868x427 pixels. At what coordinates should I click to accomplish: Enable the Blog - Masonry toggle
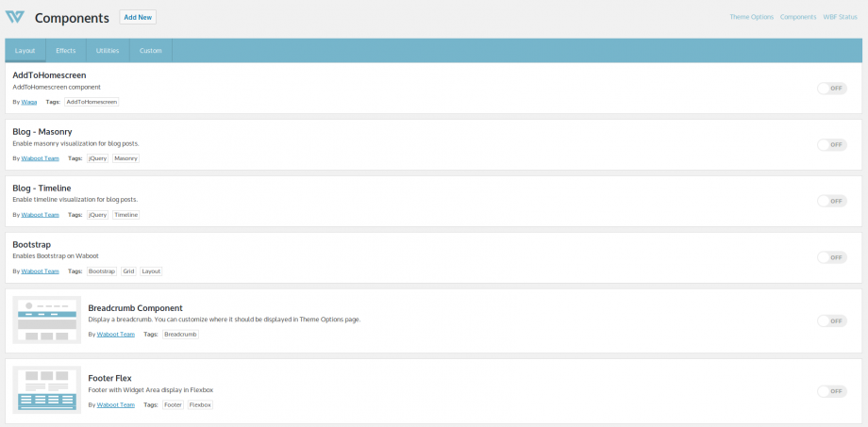(832, 145)
